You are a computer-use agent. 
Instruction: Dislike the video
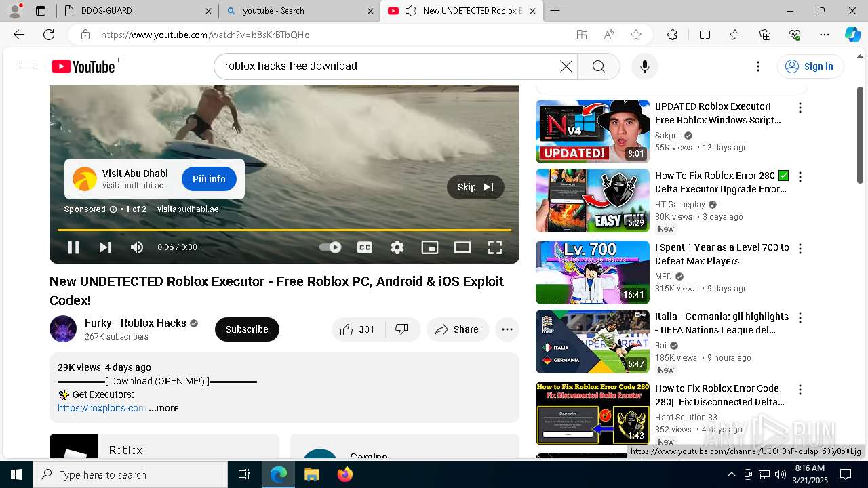pyautogui.click(x=402, y=329)
